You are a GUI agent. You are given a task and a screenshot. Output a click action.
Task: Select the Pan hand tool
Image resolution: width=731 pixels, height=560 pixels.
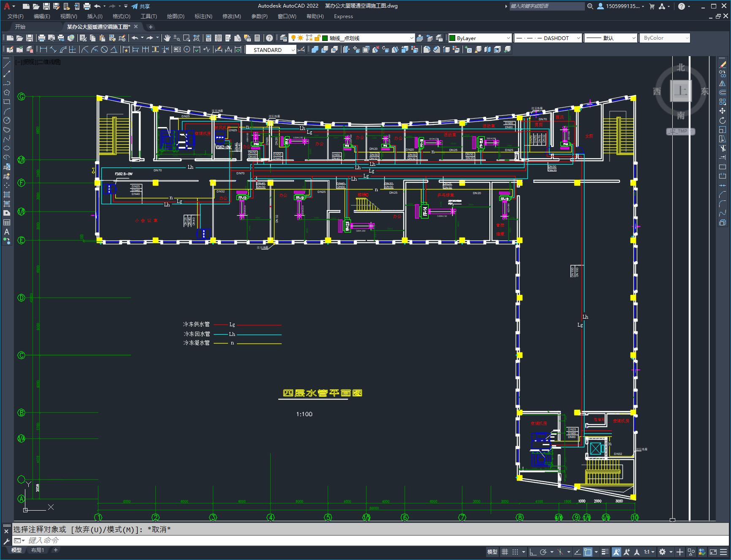167,38
